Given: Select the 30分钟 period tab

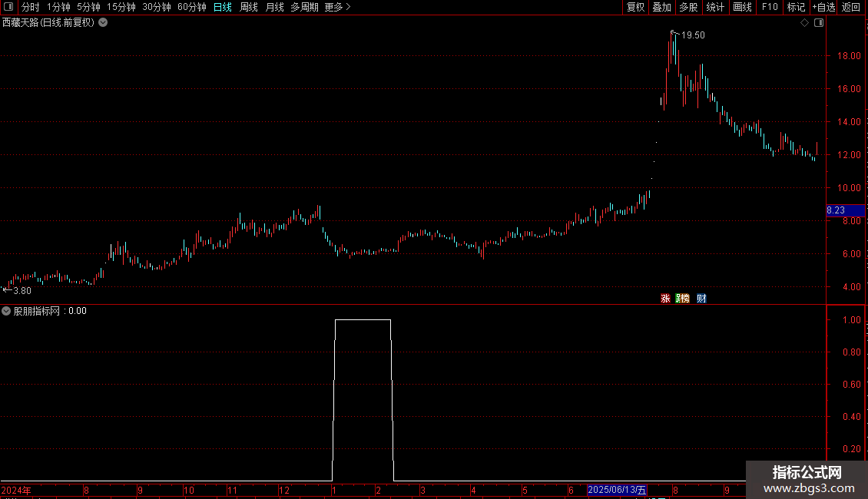Looking at the screenshot, I should point(157,7).
